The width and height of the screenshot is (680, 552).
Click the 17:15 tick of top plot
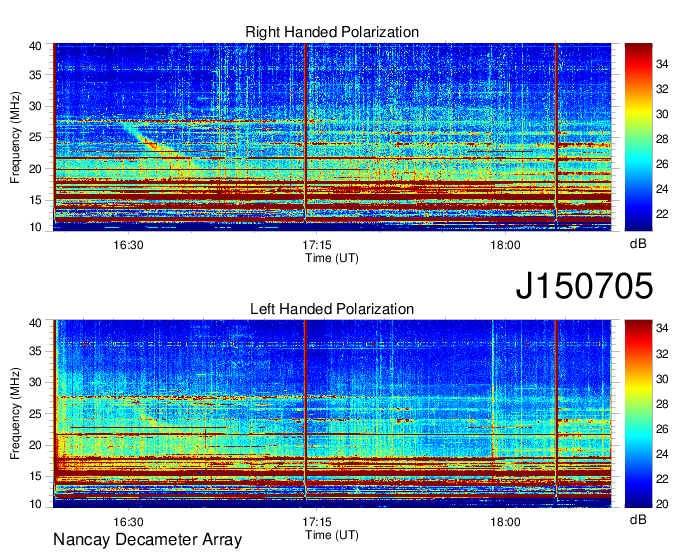pos(317,245)
